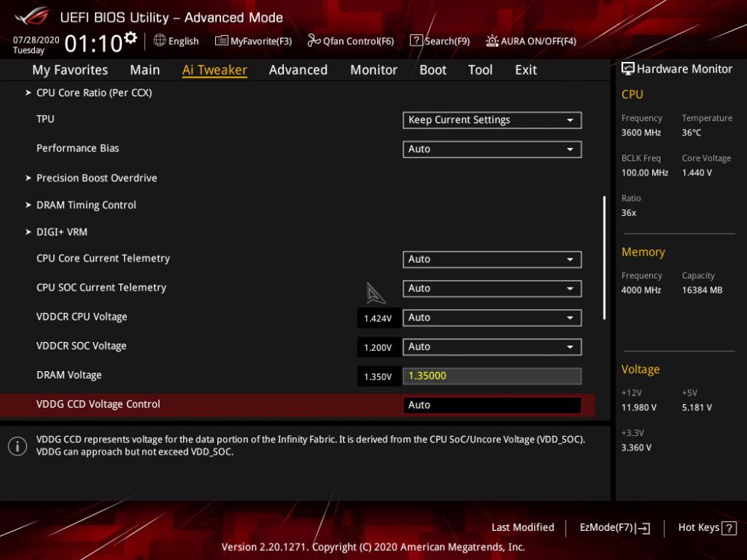This screenshot has width=747, height=560.
Task: Click the +3.3V 3.360 V reading
Action: coord(636,447)
